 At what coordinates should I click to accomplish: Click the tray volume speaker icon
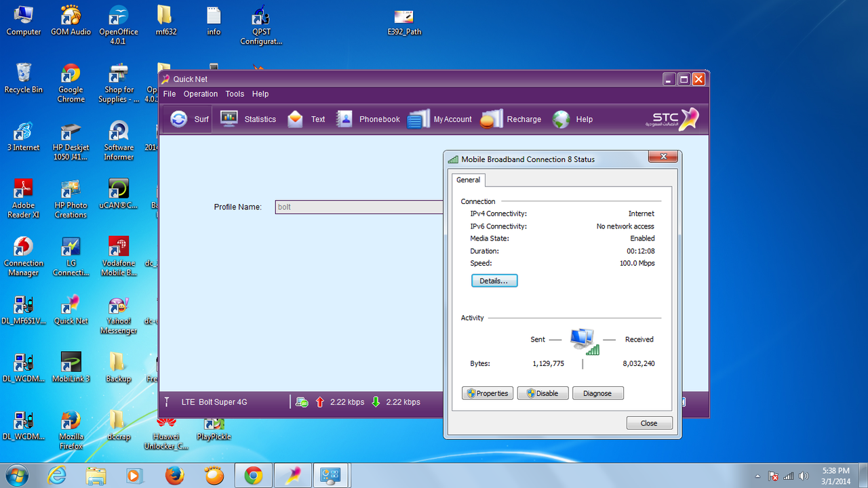pos(804,476)
